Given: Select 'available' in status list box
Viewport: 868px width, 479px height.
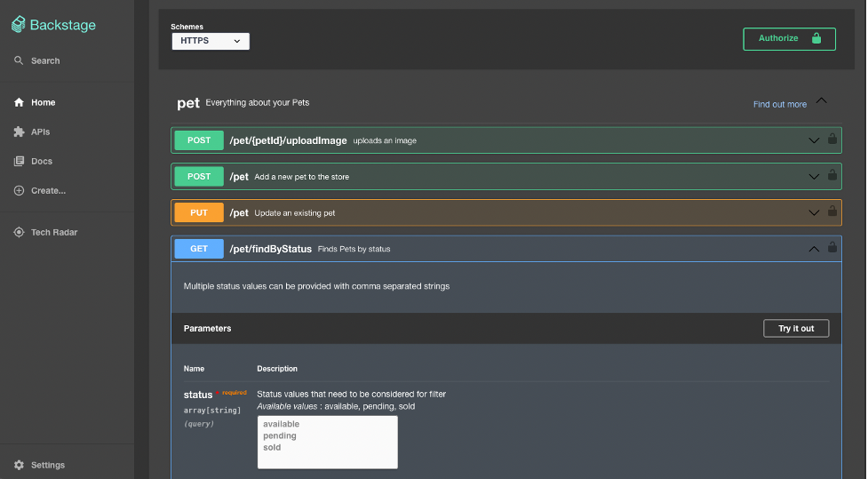Looking at the screenshot, I should click(x=282, y=424).
